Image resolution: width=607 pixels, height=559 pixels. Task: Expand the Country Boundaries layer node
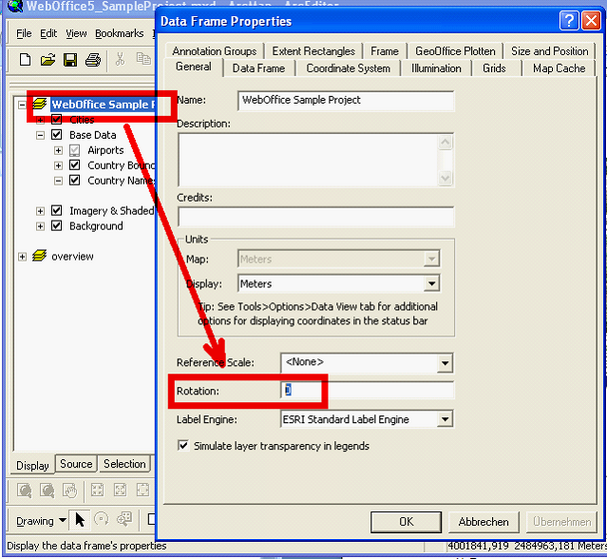point(58,165)
